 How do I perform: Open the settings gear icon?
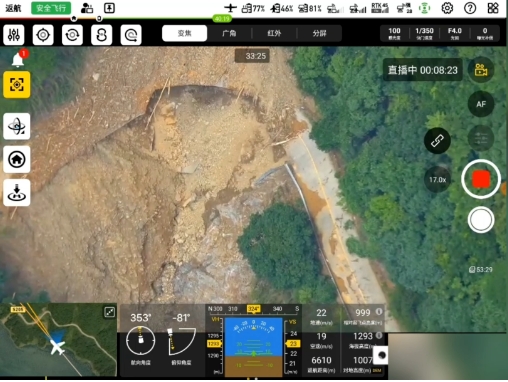click(447, 8)
